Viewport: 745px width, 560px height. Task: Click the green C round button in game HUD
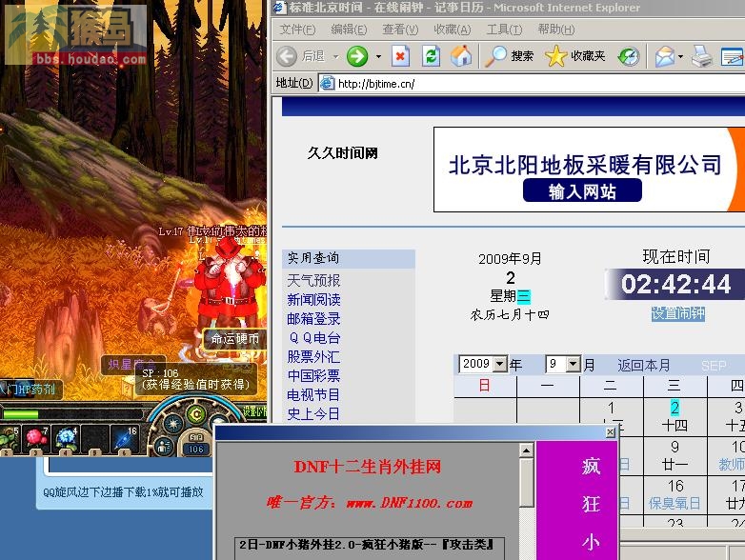click(x=195, y=414)
